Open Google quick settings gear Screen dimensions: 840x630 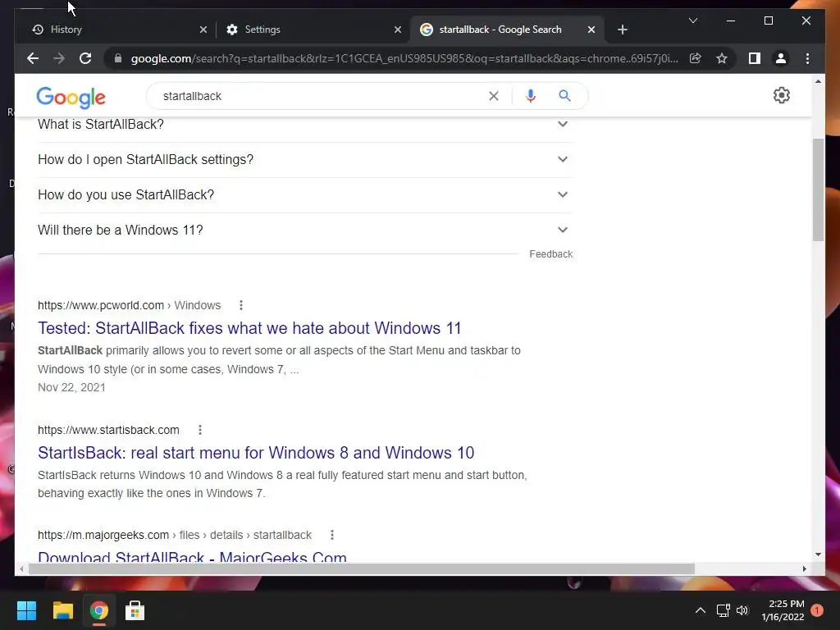coord(781,95)
